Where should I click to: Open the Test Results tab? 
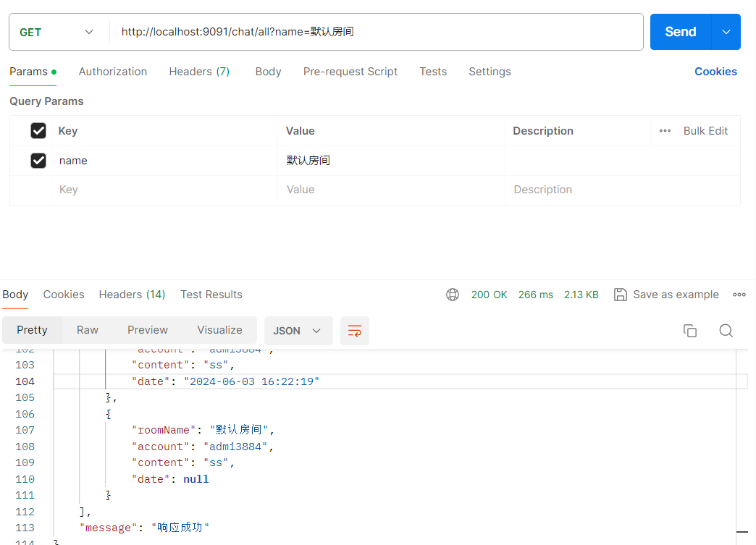[211, 295]
